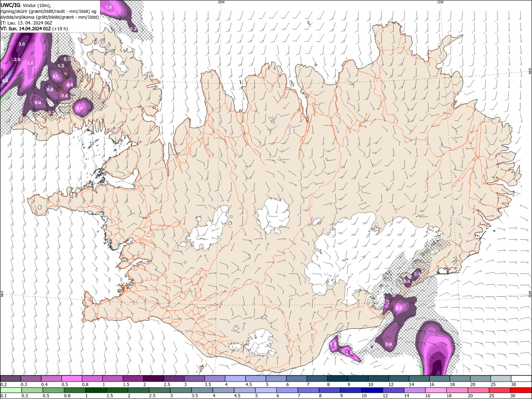The height and width of the screenshot is (399, 532).
Task: Click the dark blue rain swatch above 10
Action: pos(371,390)
